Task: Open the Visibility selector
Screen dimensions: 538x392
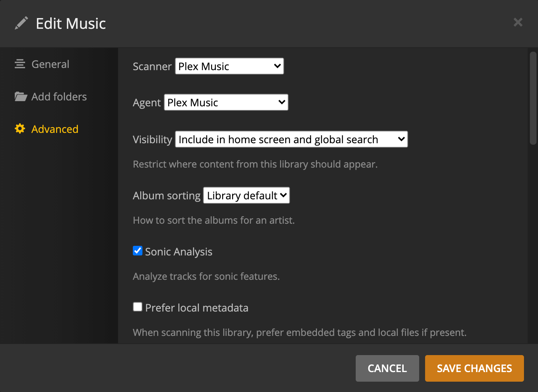Action: coord(291,139)
